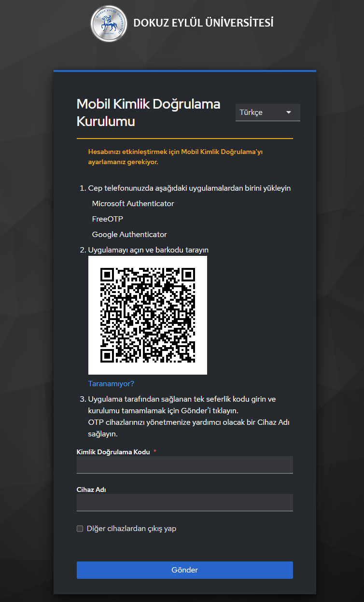Focus the Kimlik Doğrulama Kodu input field

coord(185,465)
